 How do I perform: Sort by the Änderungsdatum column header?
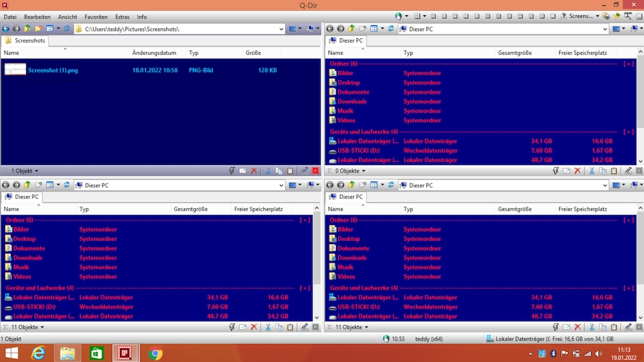(x=154, y=53)
